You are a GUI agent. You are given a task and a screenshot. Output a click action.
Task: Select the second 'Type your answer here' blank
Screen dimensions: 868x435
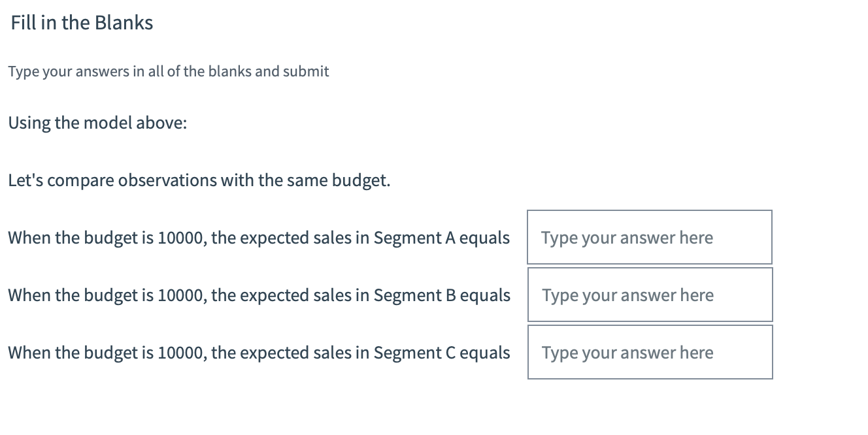[x=649, y=295]
